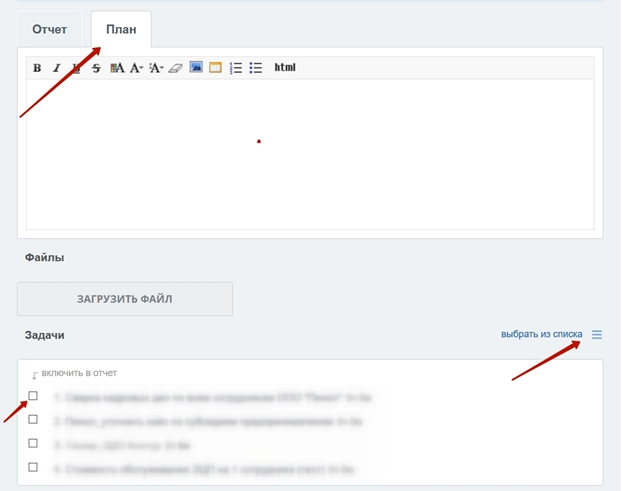Tick the fourth task checkbox
The height and width of the screenshot is (491, 623).
(x=33, y=467)
